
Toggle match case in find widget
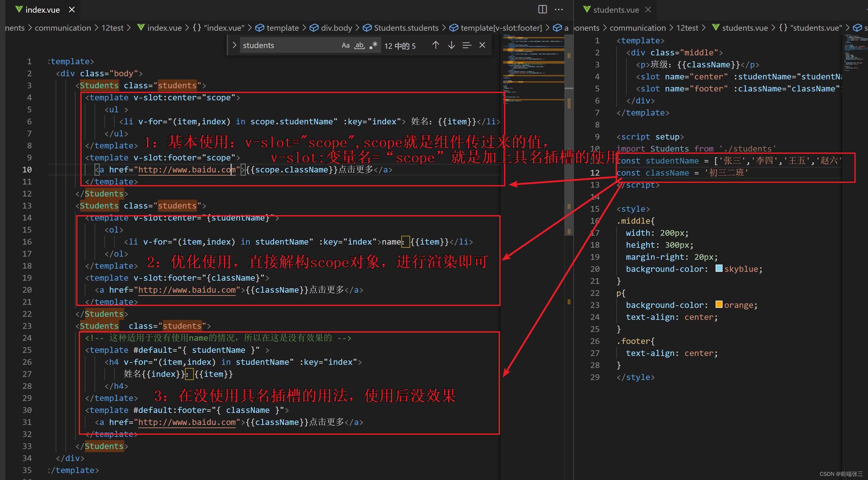click(345, 46)
